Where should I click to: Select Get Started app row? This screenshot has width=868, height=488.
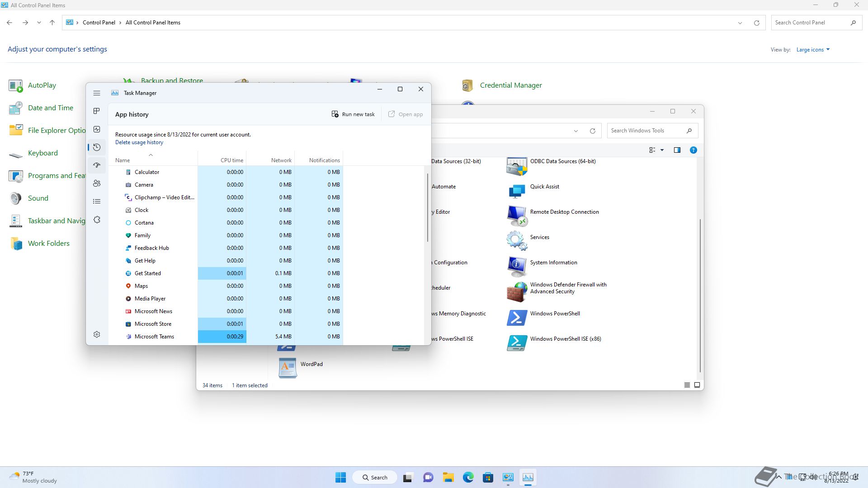click(x=226, y=273)
